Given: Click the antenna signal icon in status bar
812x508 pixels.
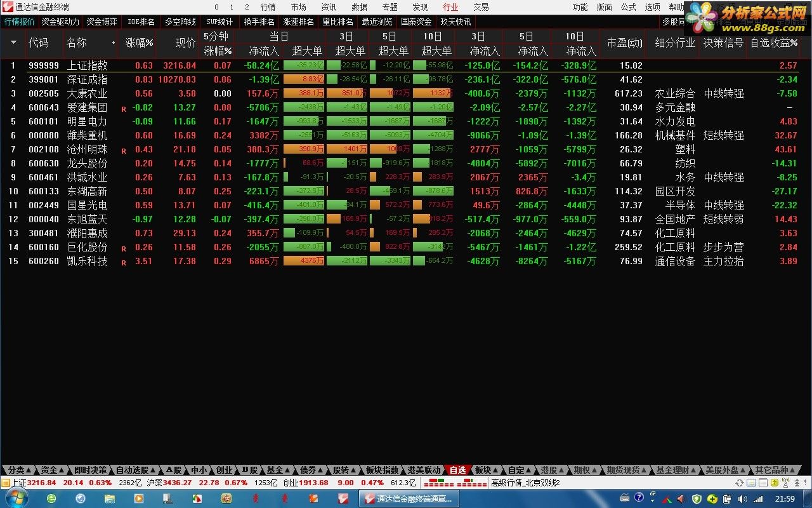Looking at the screenshot, I should coord(785,483).
